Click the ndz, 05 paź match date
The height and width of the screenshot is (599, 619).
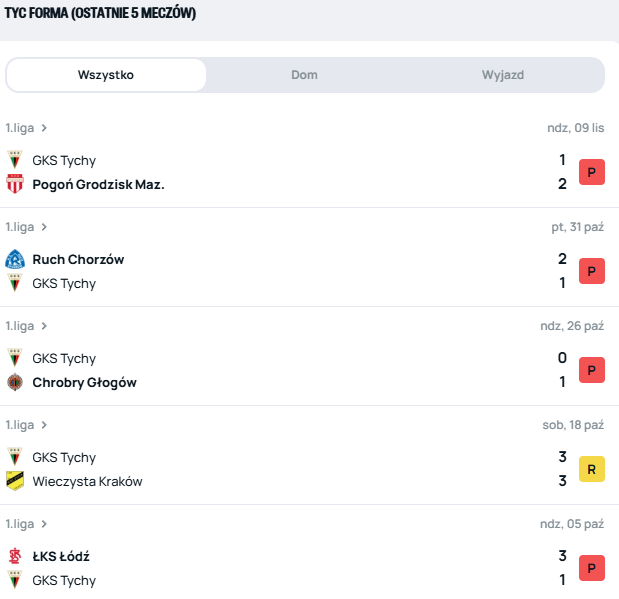click(572, 524)
